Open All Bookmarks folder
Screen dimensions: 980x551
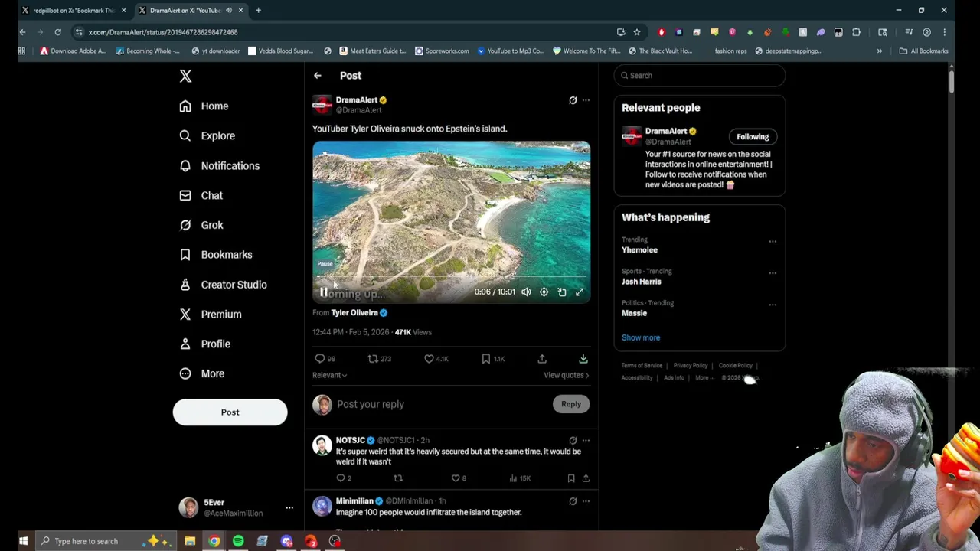[x=923, y=51]
